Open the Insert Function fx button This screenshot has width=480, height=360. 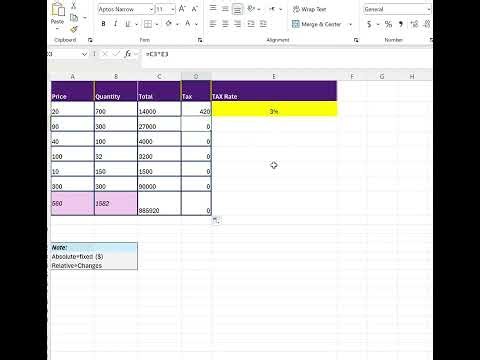coord(127,54)
